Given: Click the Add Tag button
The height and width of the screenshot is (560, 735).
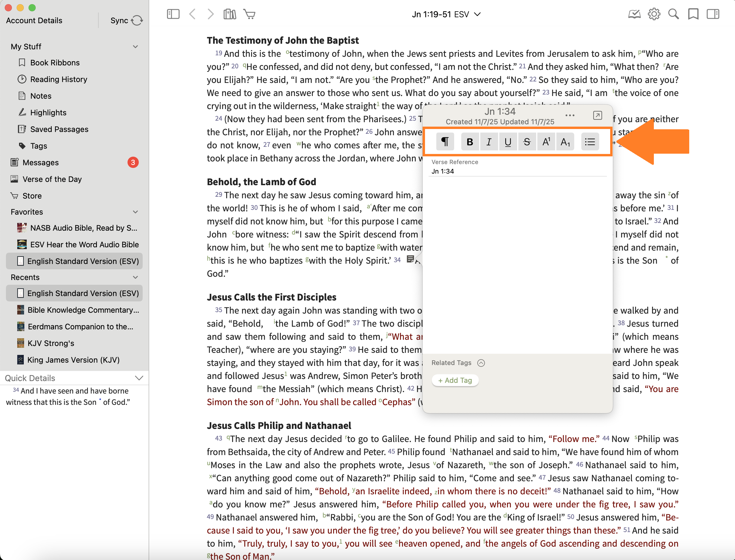Looking at the screenshot, I should point(455,380).
